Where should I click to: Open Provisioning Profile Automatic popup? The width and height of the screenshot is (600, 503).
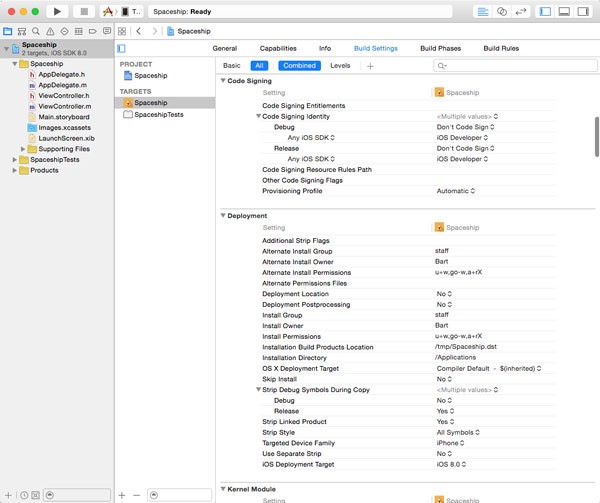coord(456,191)
